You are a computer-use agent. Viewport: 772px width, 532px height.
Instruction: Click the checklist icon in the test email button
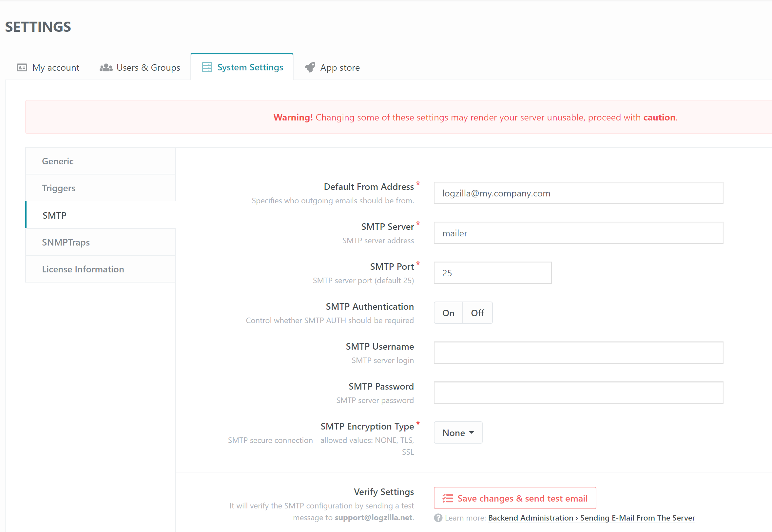click(x=447, y=498)
